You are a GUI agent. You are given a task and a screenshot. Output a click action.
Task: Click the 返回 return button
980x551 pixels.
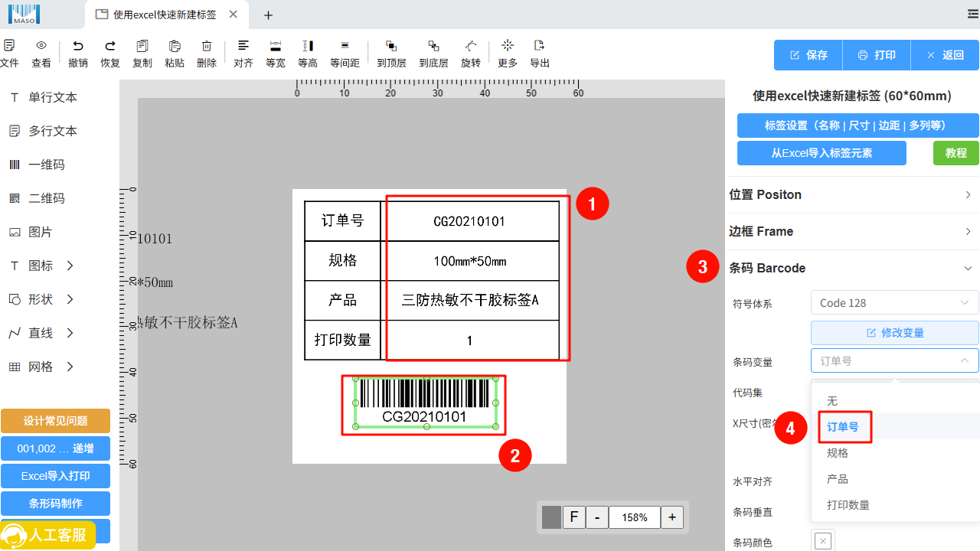(945, 55)
